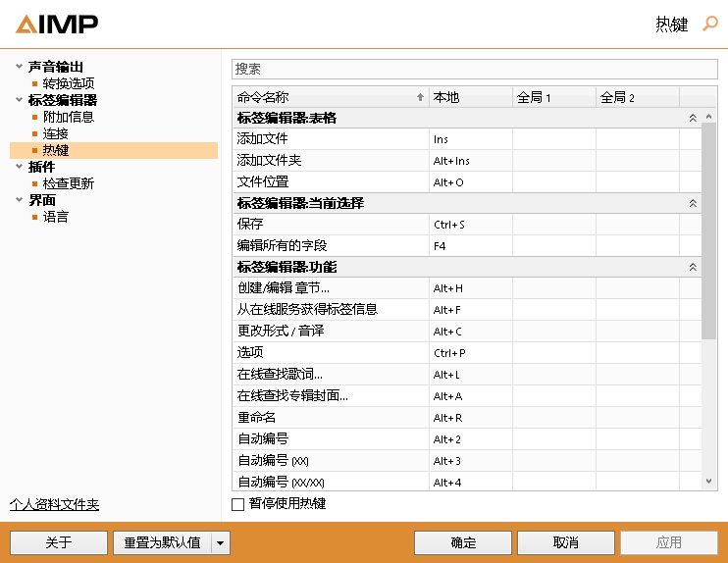
Task: Click the scrollbar down arrow
Action: click(x=708, y=482)
